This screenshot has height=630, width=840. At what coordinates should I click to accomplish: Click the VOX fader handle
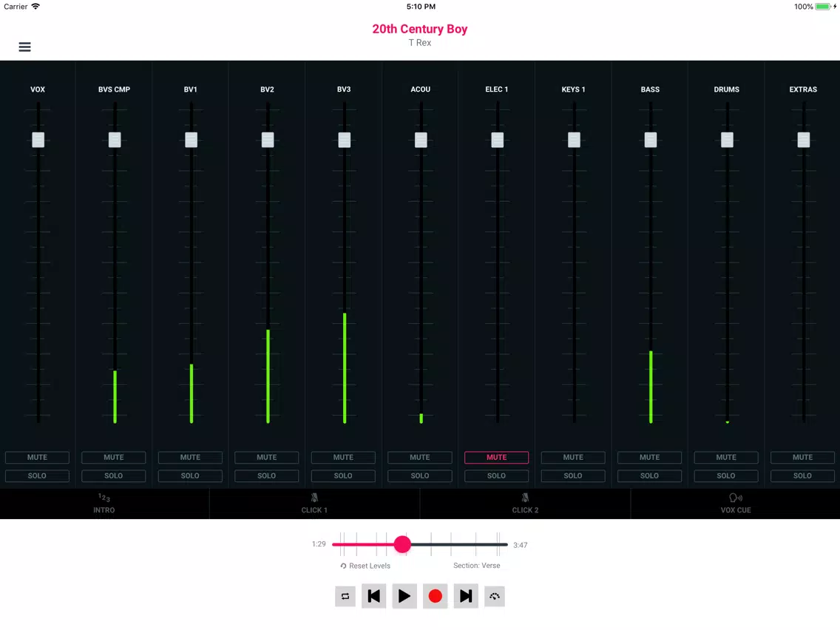(38, 140)
